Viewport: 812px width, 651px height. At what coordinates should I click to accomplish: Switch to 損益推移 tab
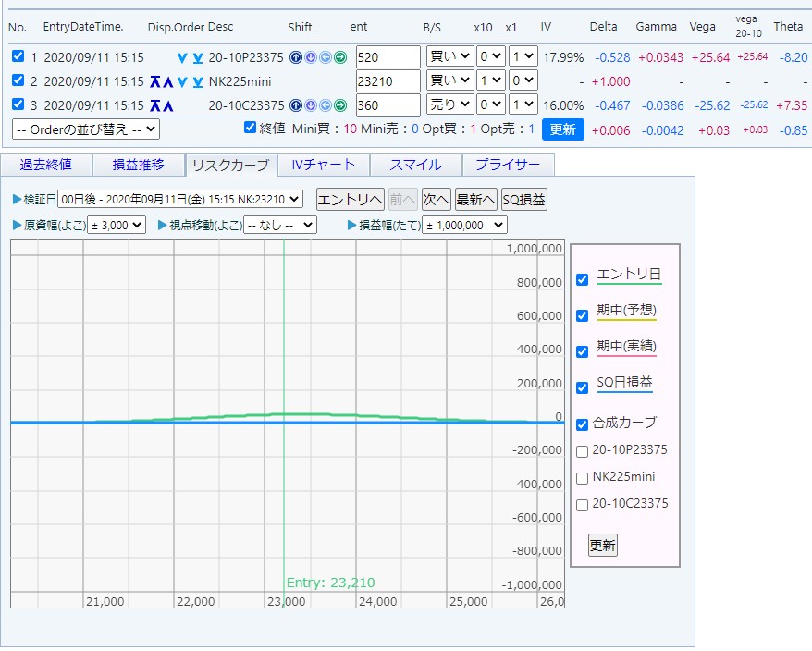pyautogui.click(x=139, y=165)
